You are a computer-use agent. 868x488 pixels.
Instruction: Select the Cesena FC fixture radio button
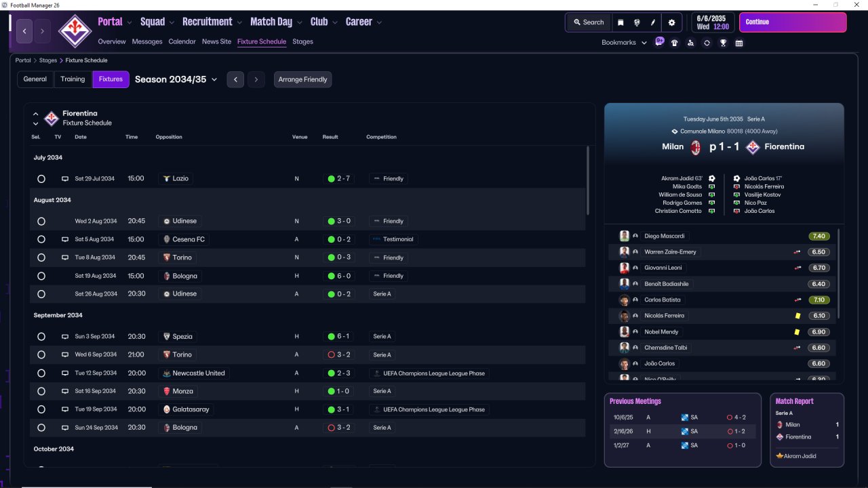coord(41,239)
